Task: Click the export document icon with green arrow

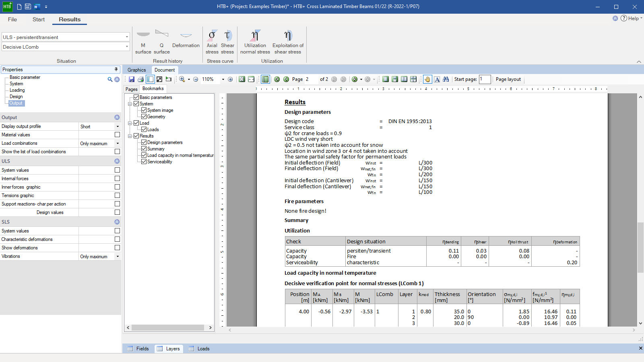Action: [169, 79]
